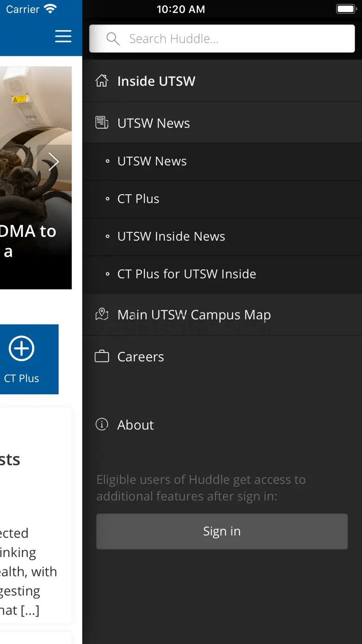
Task: Click the magnifier icon in search bar
Action: pos(113,39)
